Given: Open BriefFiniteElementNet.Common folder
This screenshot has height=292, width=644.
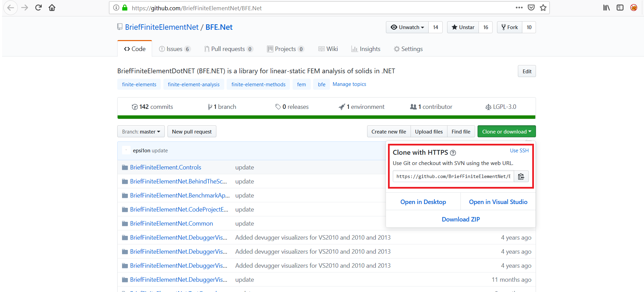Looking at the screenshot, I should [171, 224].
